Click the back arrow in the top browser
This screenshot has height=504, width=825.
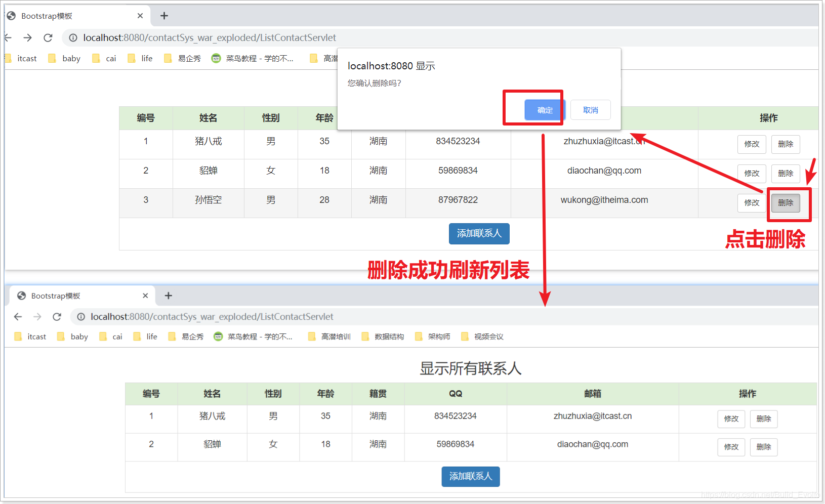click(8, 38)
